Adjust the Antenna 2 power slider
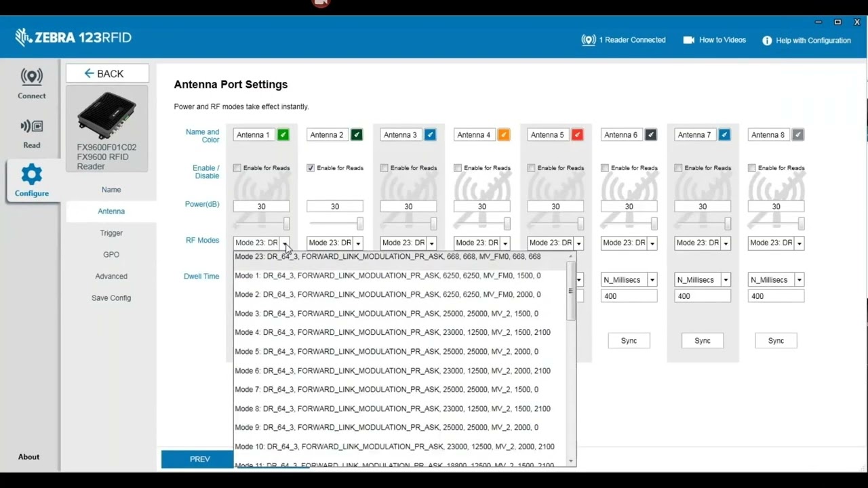The width and height of the screenshot is (868, 488). (360, 224)
